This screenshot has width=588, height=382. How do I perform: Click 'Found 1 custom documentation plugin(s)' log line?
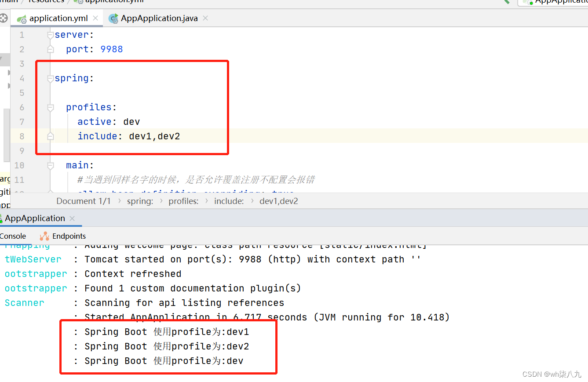(193, 288)
